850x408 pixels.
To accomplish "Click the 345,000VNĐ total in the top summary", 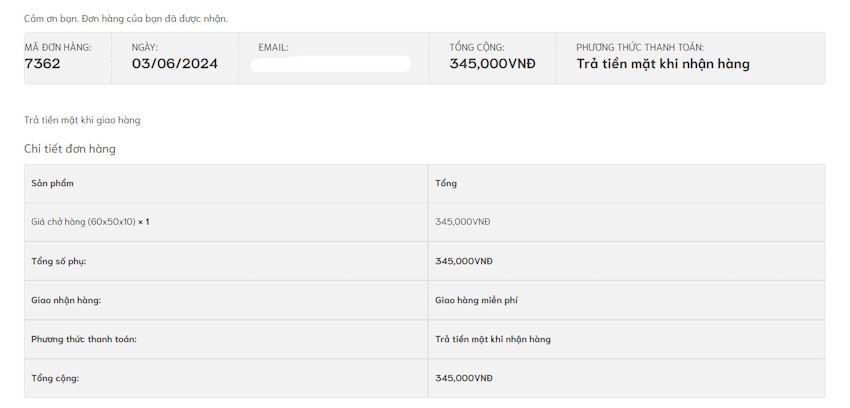I will (x=492, y=64).
